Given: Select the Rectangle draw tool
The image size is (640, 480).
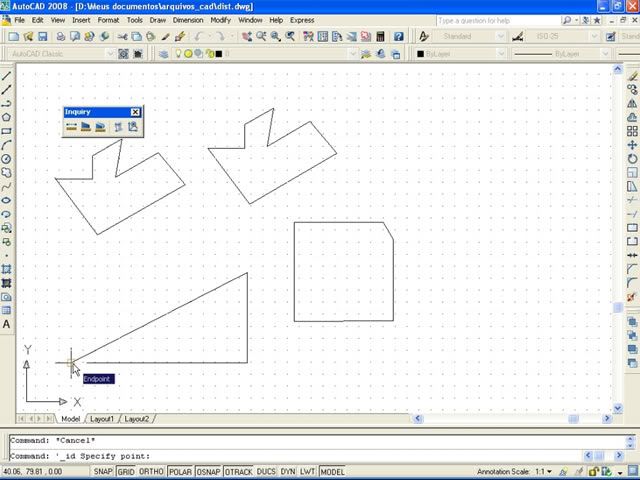Looking at the screenshot, I should [6, 131].
